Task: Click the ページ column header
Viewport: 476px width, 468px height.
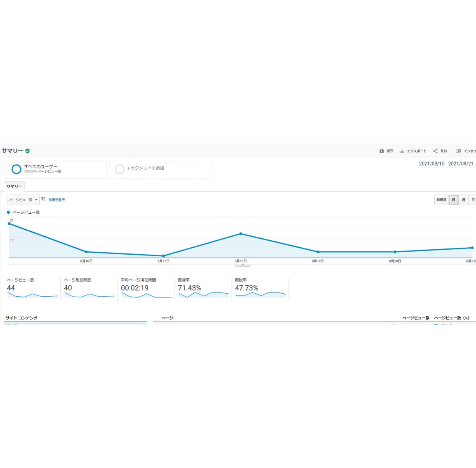Action: [167, 318]
